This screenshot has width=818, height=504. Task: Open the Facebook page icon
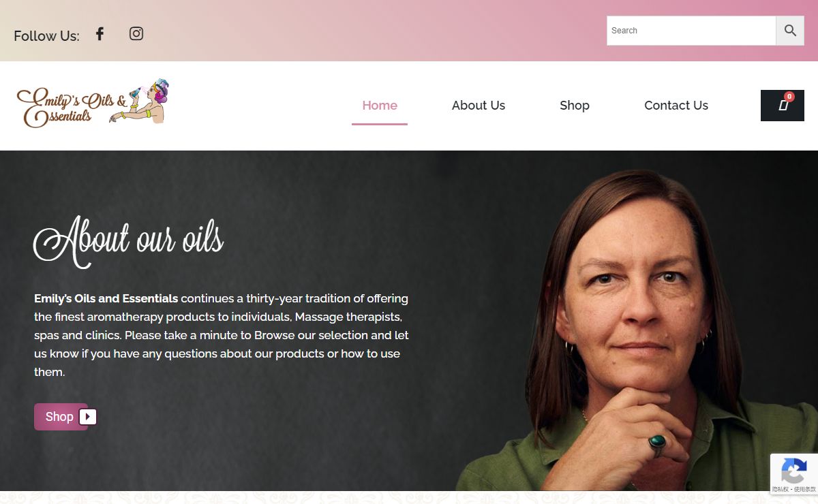click(100, 33)
